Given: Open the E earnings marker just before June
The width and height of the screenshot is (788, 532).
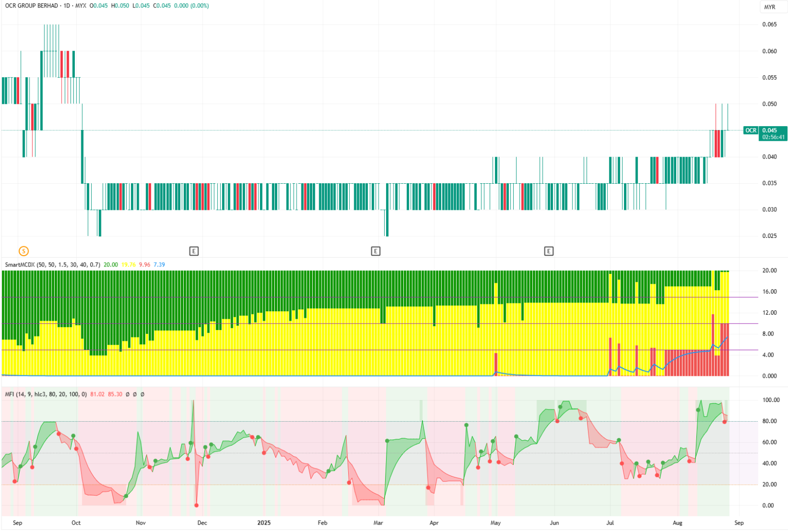Looking at the screenshot, I should (549, 251).
